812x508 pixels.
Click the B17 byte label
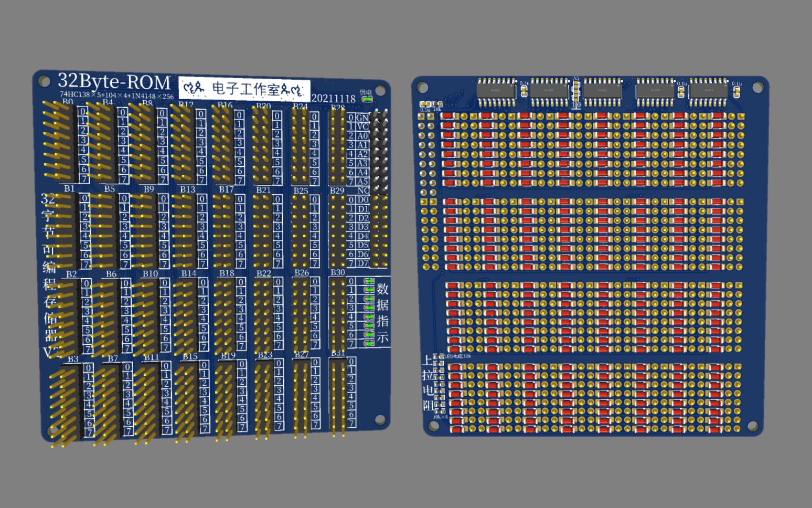tap(226, 189)
